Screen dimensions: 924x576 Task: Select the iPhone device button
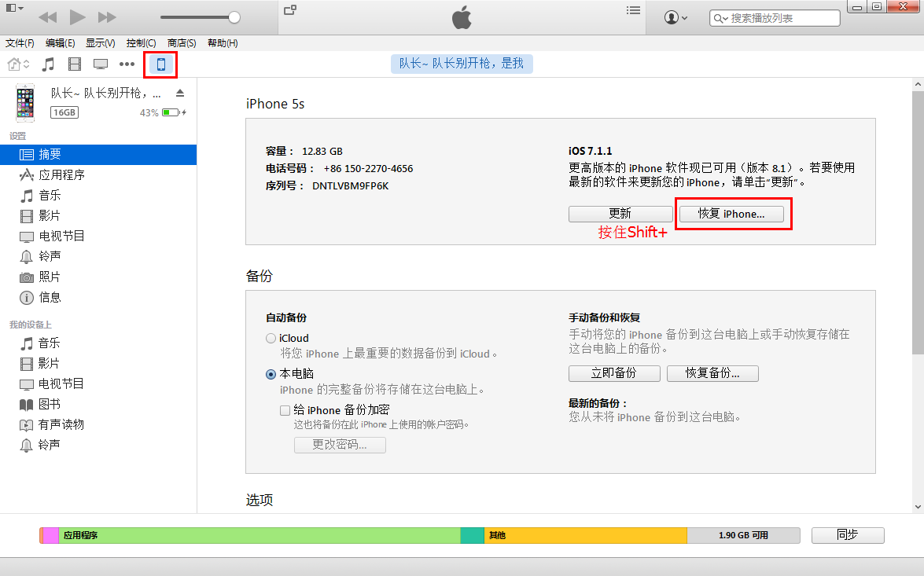pyautogui.click(x=160, y=64)
